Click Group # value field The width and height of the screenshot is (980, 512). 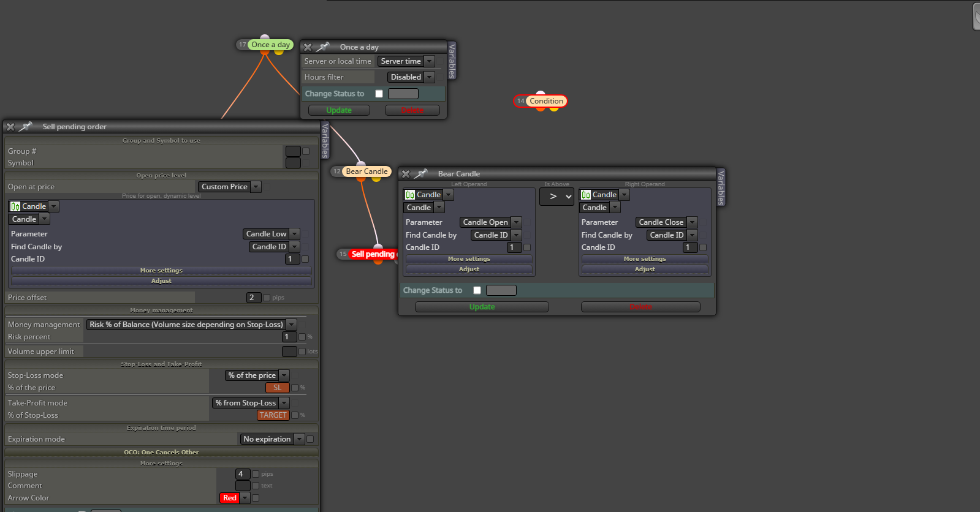(x=293, y=151)
